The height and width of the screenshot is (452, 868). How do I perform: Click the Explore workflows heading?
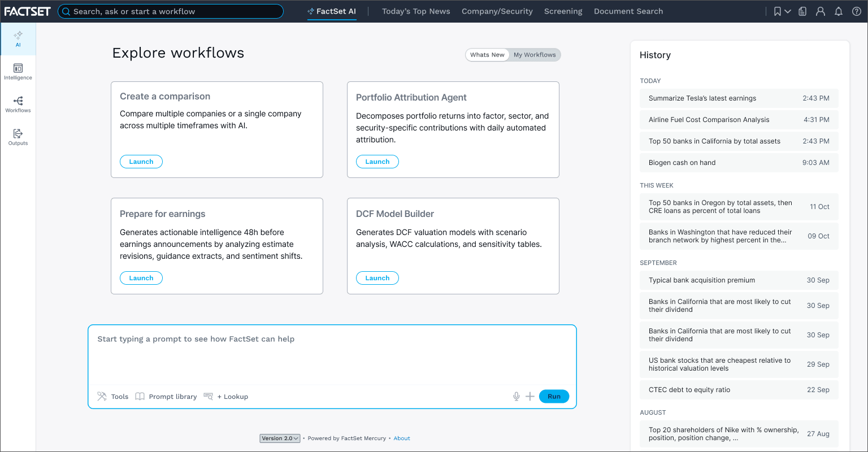pos(178,53)
